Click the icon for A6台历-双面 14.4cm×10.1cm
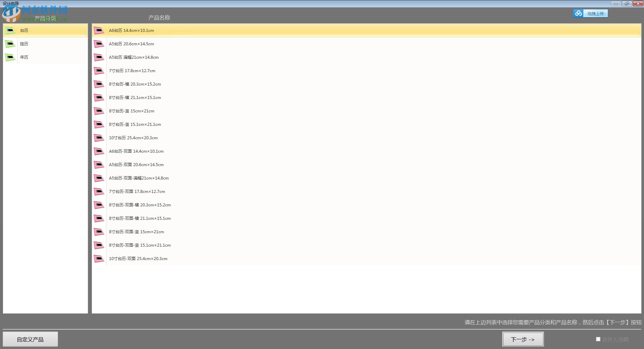 99,151
